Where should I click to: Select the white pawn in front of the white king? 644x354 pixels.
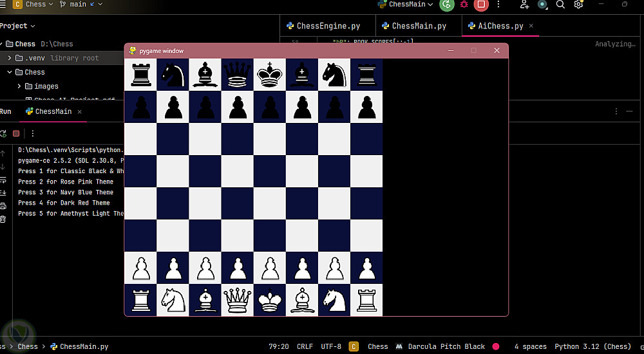pyautogui.click(x=269, y=268)
